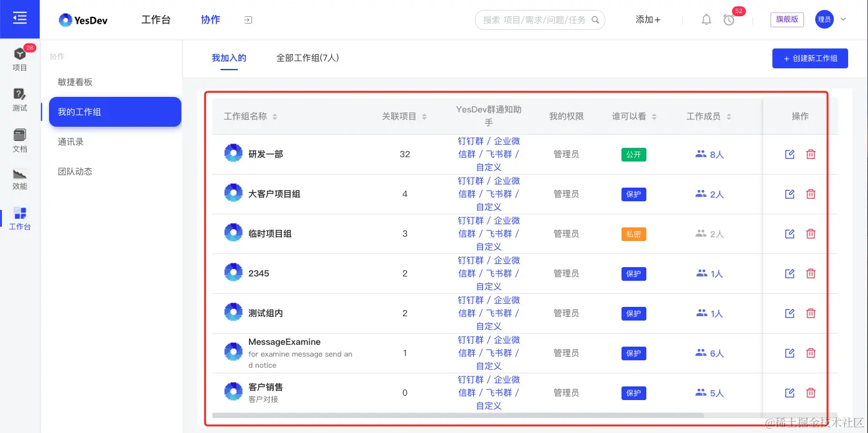868x433 pixels.
Task: Open the 文档 sidebar icon
Action: [x=20, y=140]
